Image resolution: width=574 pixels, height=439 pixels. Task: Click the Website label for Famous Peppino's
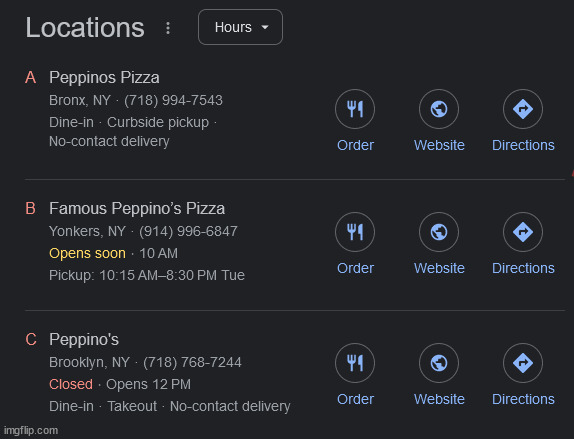coord(439,268)
